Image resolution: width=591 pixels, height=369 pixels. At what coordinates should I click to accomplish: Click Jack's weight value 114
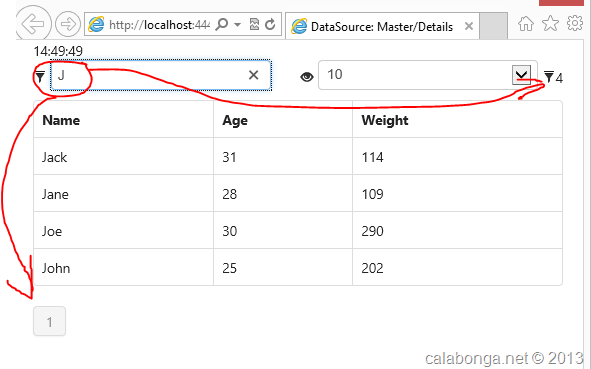coord(372,157)
